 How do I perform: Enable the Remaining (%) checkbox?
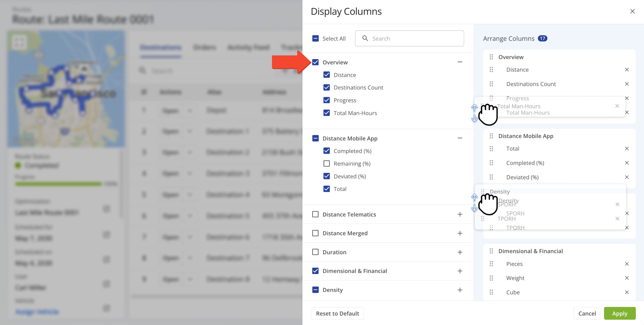pos(326,163)
